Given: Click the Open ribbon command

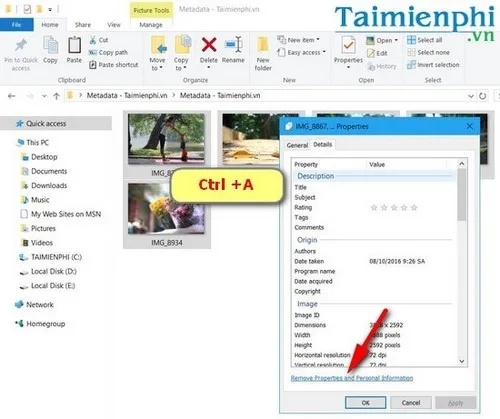Looking at the screenshot, I should [382, 40].
